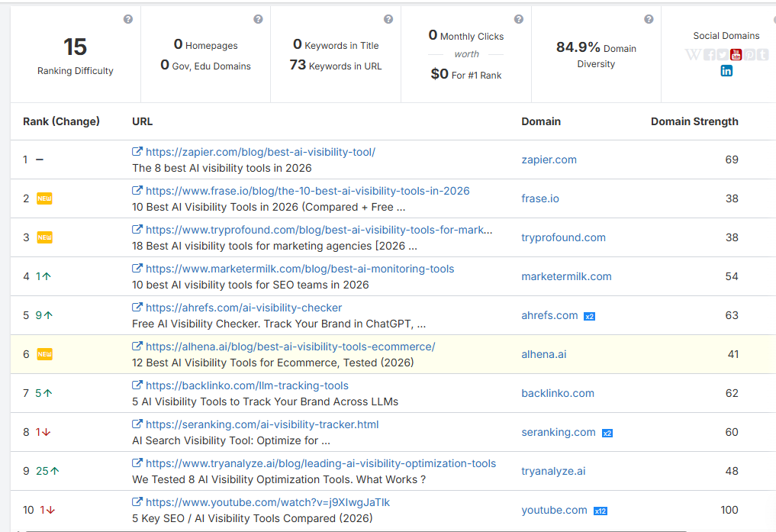
Task: Open the frase.io blog URL link
Action: pyautogui.click(x=308, y=191)
